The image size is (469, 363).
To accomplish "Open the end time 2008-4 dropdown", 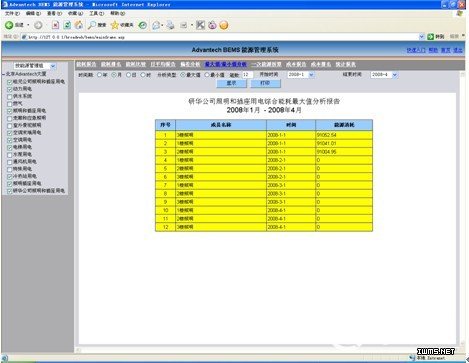I will 384,75.
